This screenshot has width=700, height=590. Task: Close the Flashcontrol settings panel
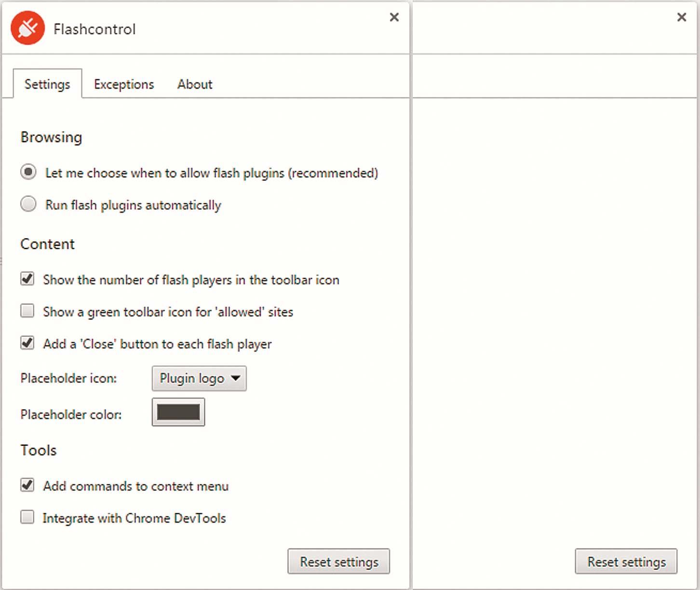click(394, 17)
